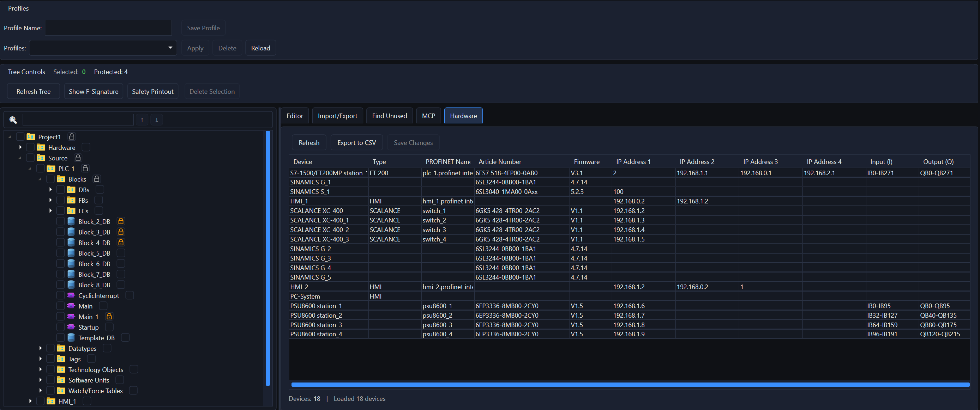Click the horizontal scrollbar below the device table
Image resolution: width=980 pixels, height=410 pixels.
pos(628,384)
